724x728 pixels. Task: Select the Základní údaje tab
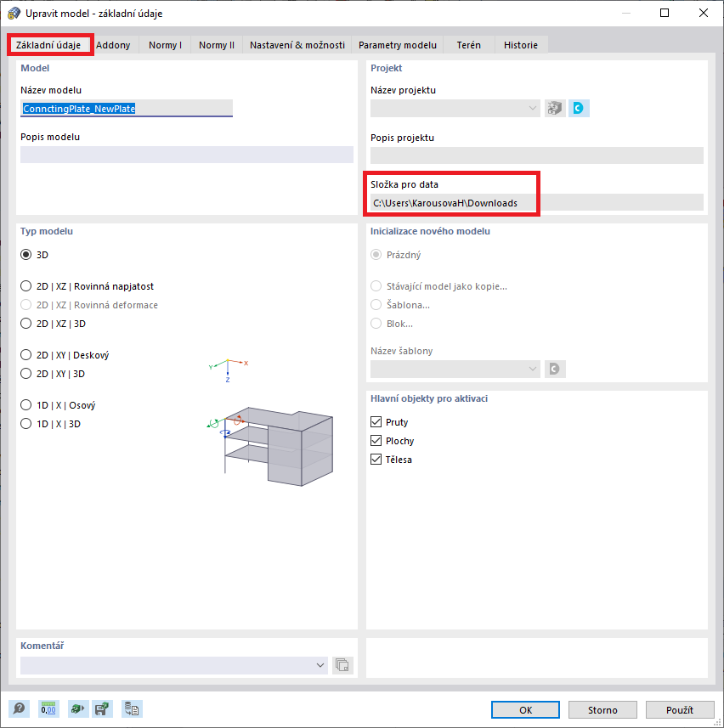pos(48,45)
